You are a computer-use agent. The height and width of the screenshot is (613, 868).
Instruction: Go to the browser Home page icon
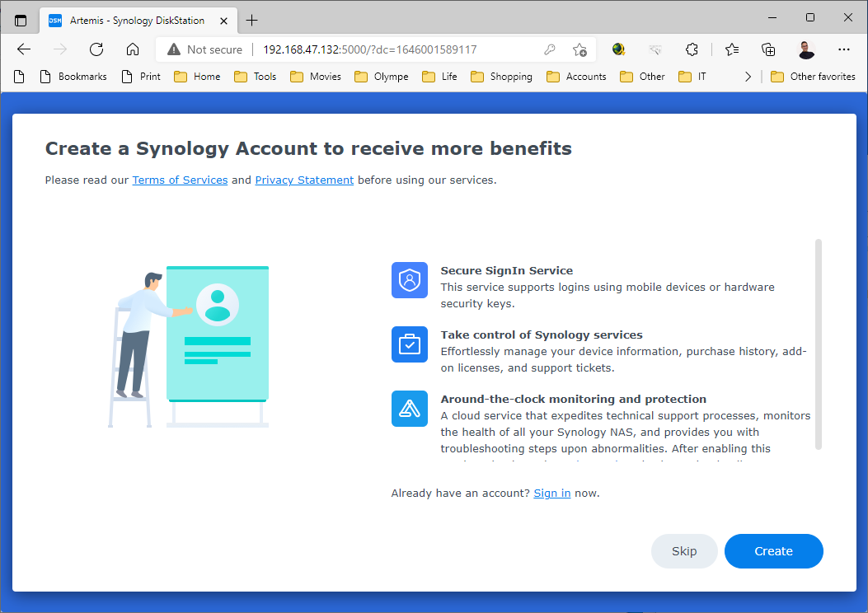133,49
